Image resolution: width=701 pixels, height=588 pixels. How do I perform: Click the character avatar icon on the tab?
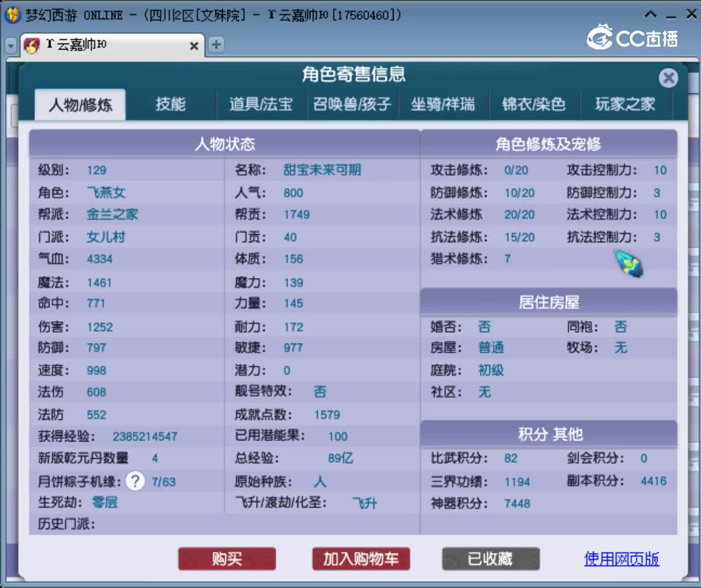[32, 45]
